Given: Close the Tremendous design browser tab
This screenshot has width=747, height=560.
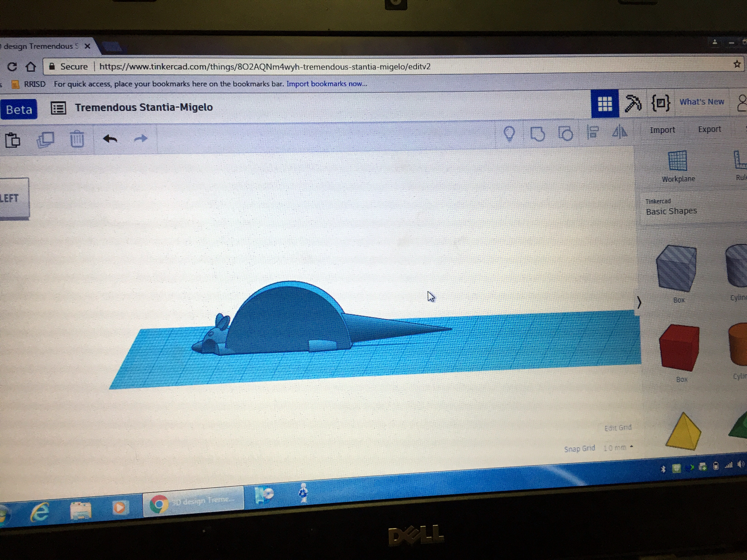Looking at the screenshot, I should coord(88,46).
